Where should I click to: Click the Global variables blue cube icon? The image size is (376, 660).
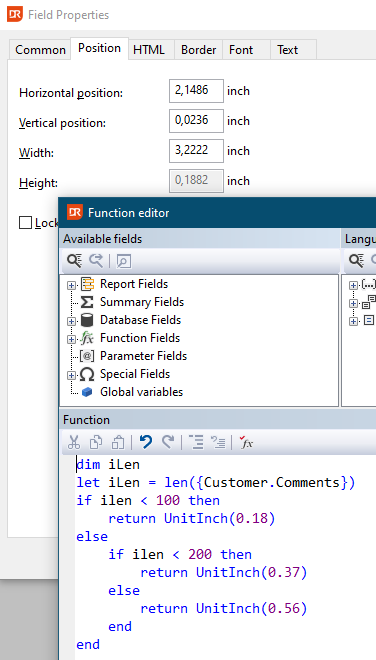(x=87, y=392)
